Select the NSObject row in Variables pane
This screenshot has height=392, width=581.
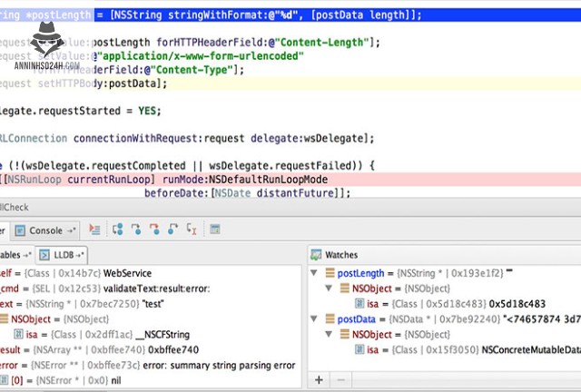pos(151,319)
